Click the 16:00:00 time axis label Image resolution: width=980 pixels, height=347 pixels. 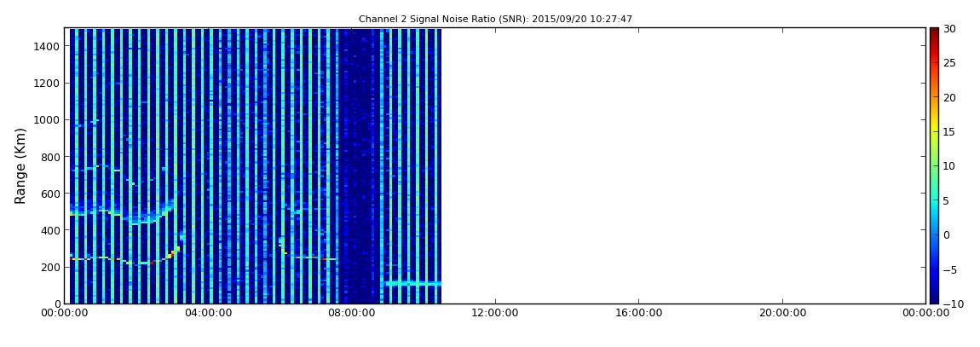click(x=638, y=313)
